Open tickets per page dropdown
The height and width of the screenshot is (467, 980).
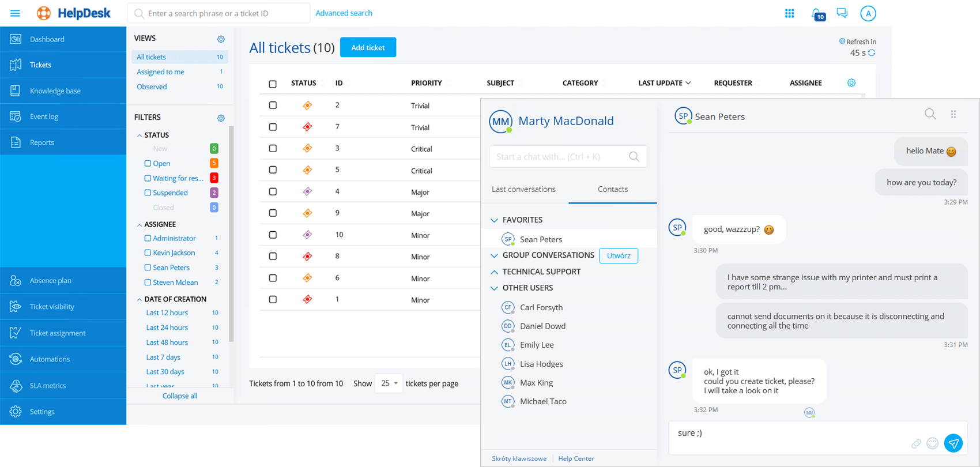(x=389, y=383)
